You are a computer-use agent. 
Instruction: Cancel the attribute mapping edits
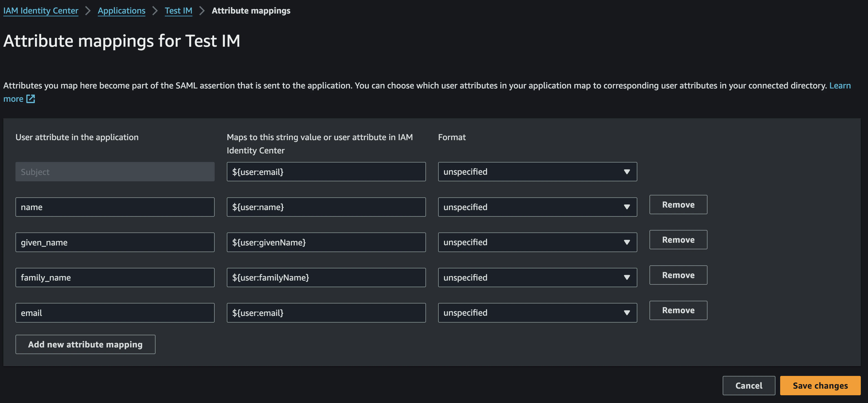tap(748, 386)
